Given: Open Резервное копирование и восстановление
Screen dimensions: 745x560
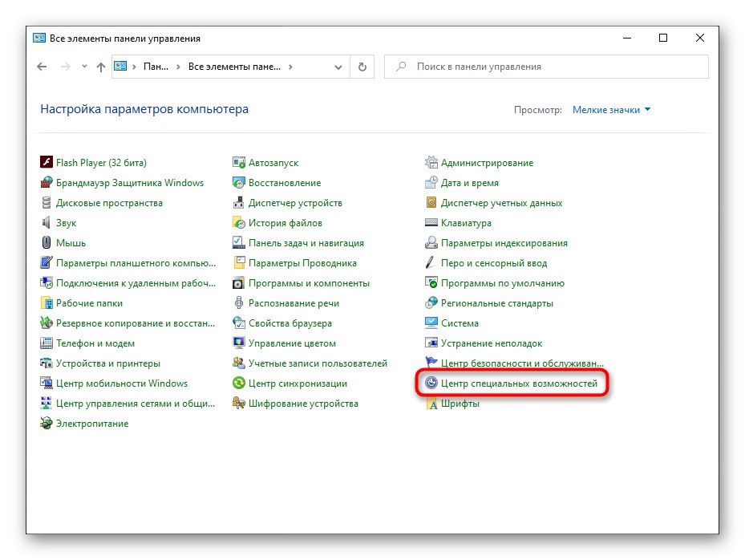Looking at the screenshot, I should pyautogui.click(x=136, y=323).
